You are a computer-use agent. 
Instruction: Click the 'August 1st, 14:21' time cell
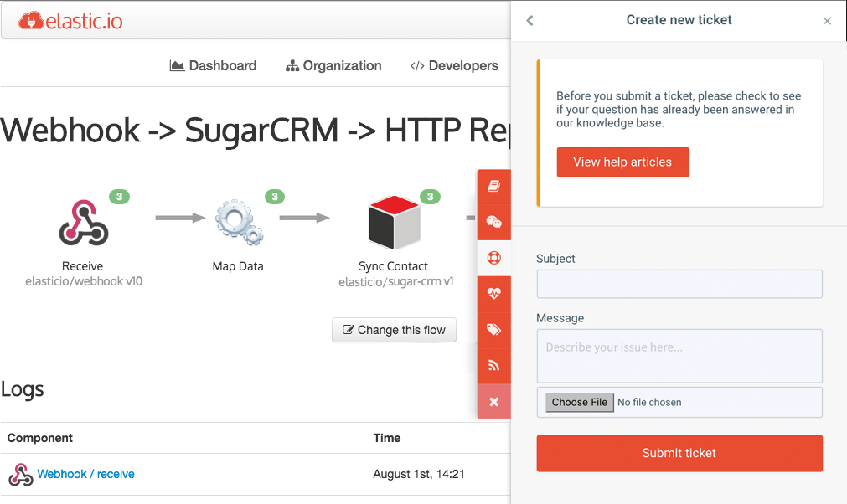click(x=419, y=474)
